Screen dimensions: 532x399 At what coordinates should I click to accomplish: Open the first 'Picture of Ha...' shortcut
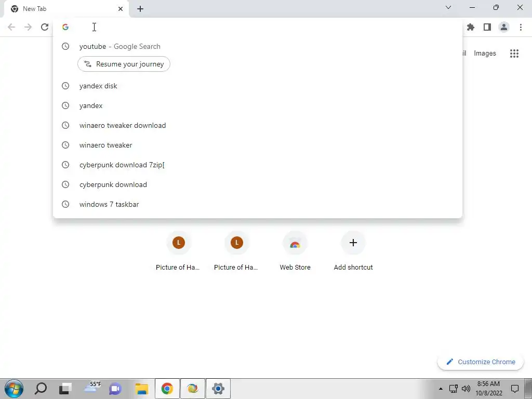(x=178, y=251)
